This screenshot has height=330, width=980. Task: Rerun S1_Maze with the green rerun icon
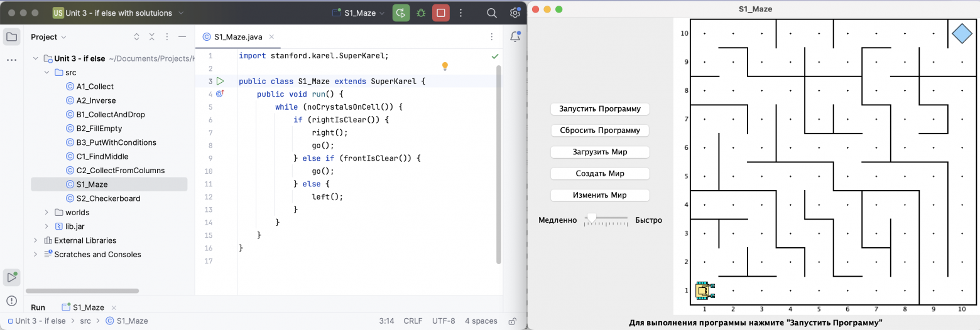[401, 13]
